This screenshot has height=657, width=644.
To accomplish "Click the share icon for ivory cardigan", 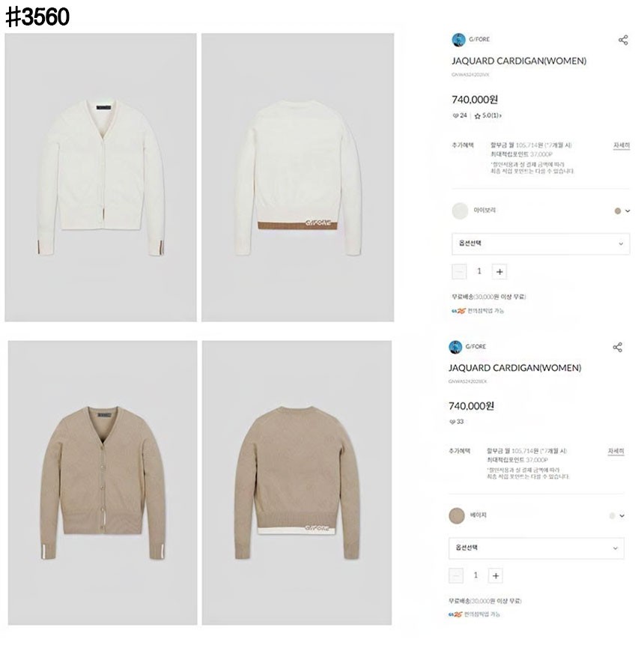I will click(622, 40).
